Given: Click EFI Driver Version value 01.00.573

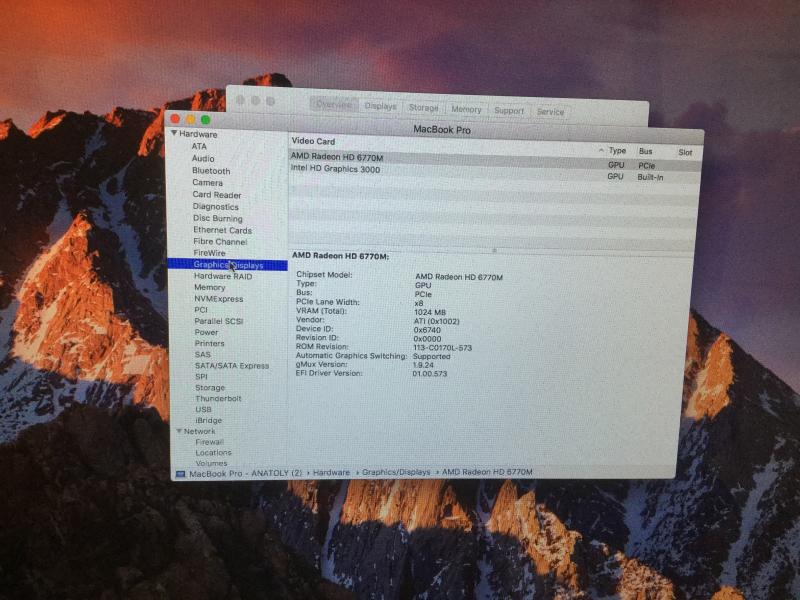Looking at the screenshot, I should (430, 373).
